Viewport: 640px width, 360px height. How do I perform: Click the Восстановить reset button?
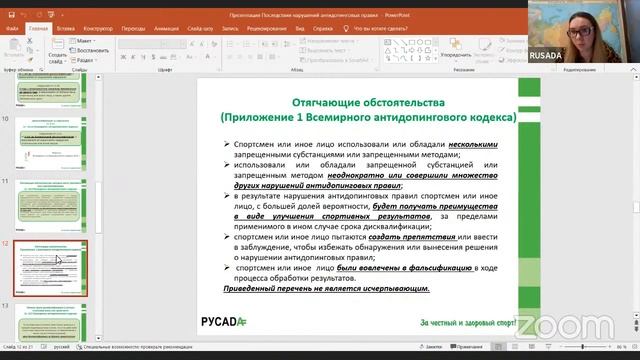(x=89, y=51)
